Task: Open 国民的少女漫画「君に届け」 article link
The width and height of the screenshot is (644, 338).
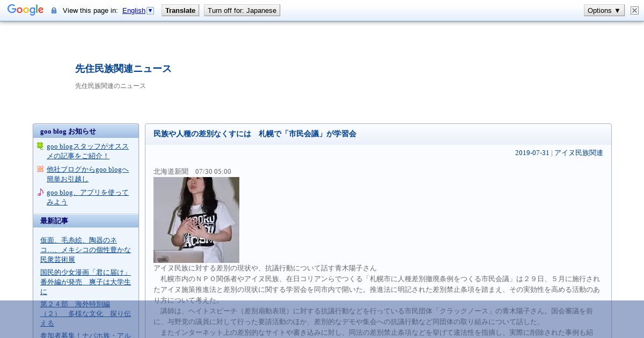Action: point(85,282)
